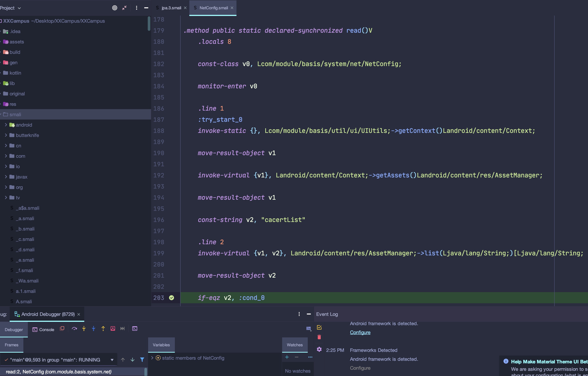Image resolution: width=588 pixels, height=376 pixels.
Task: Open the _Wa.smali file
Action: pos(27,281)
